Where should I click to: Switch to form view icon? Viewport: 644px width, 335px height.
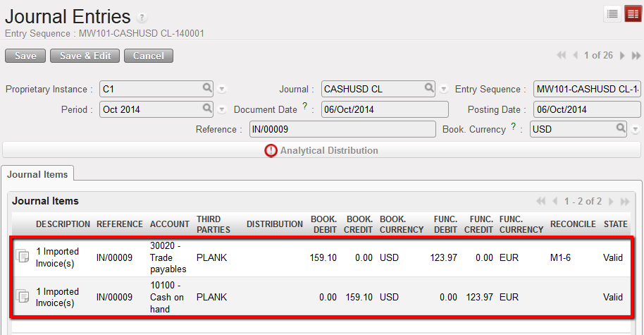(632, 13)
